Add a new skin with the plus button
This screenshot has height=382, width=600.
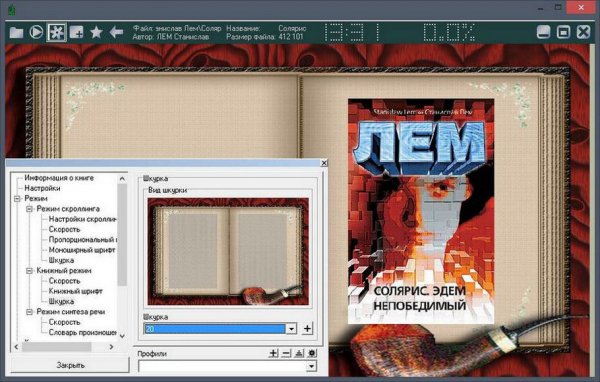pos(307,328)
